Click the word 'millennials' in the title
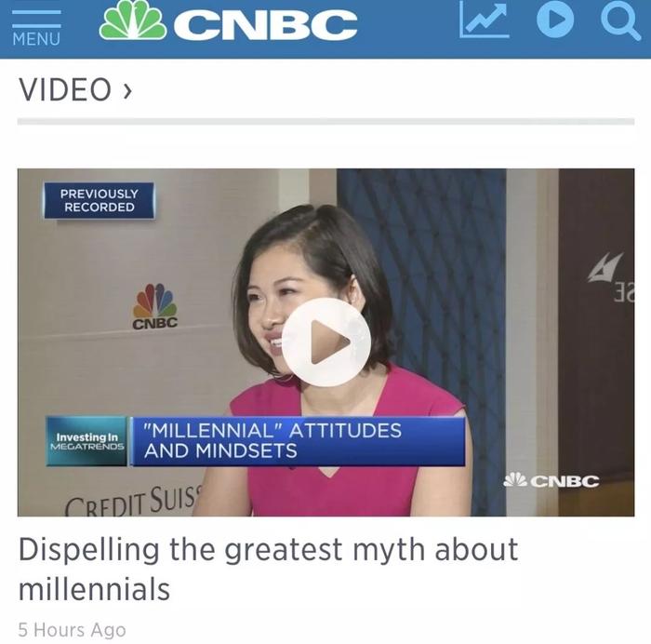Viewport: 651px width, 644px height. tap(94, 589)
